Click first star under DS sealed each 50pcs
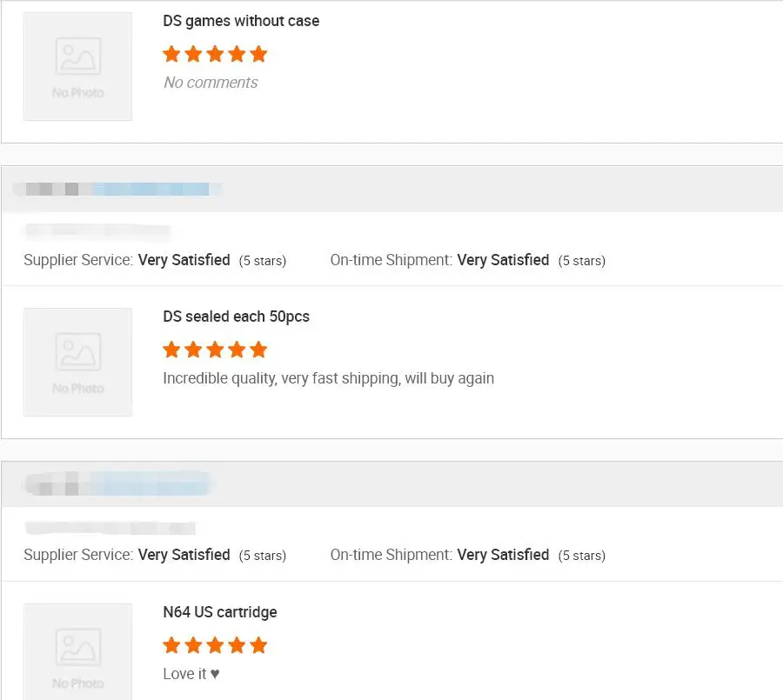Viewport: 783px width, 700px height. click(172, 350)
